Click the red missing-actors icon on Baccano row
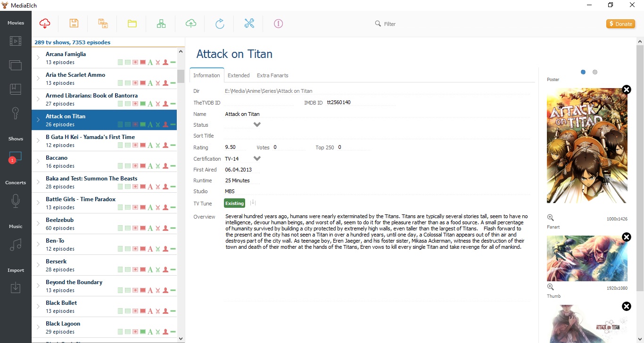This screenshot has height=343, width=644. point(165,166)
